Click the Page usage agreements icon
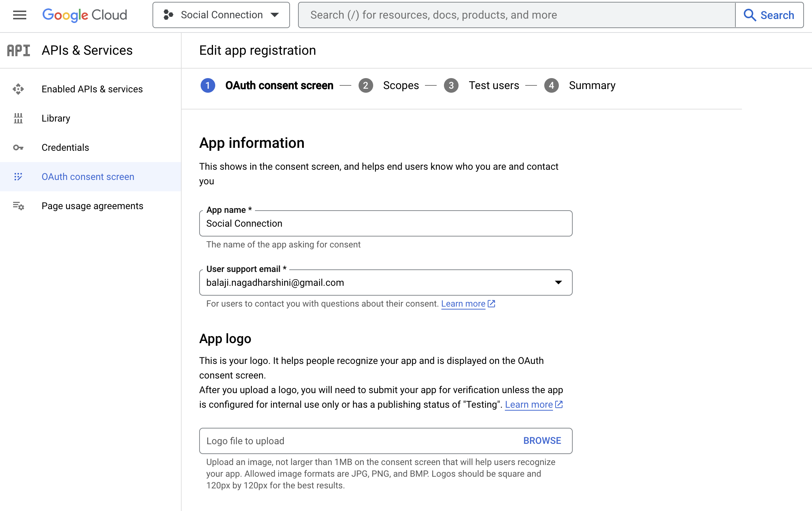 18,206
